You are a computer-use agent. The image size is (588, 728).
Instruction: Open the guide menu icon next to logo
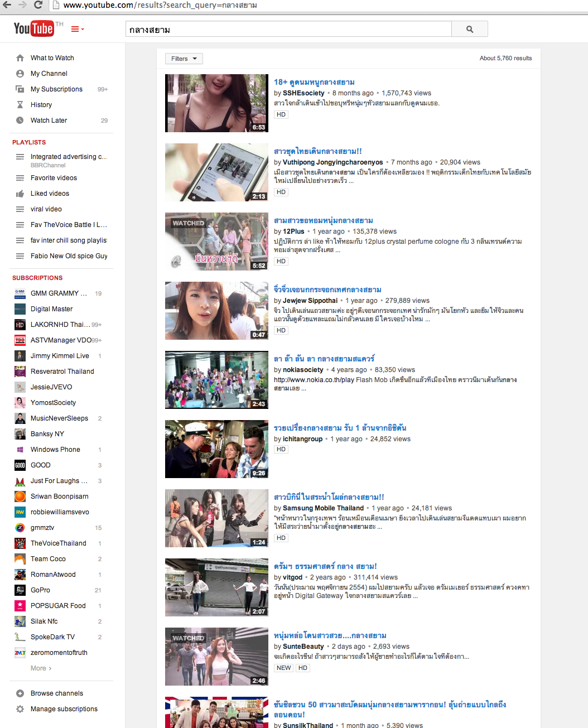coord(77,30)
